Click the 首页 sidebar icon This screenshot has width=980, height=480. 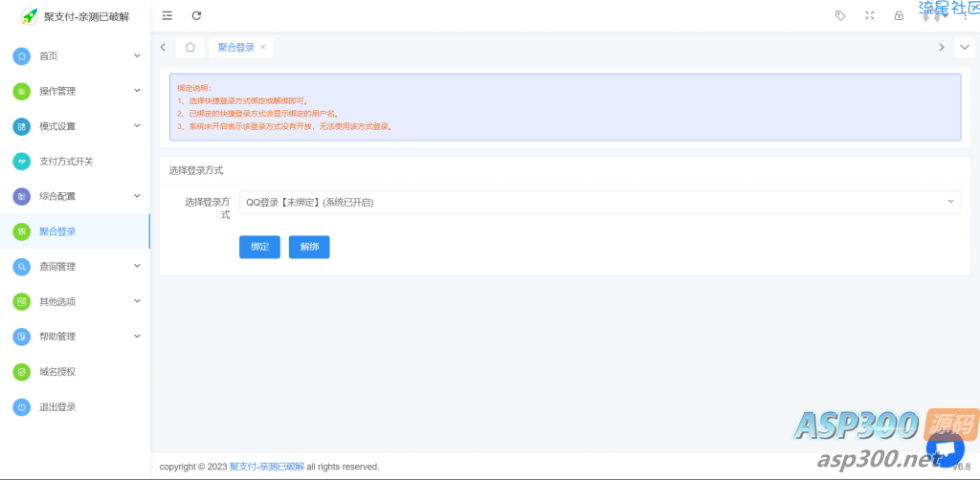[x=22, y=56]
